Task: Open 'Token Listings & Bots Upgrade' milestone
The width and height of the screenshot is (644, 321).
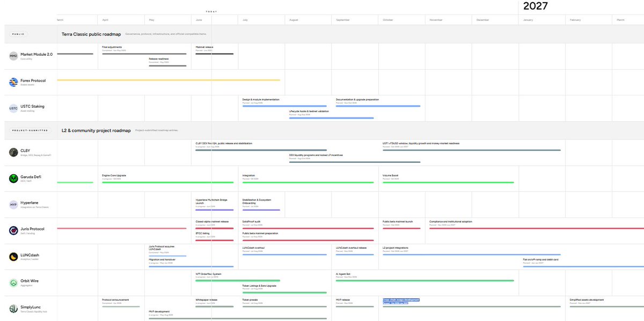Action: [x=259, y=286]
